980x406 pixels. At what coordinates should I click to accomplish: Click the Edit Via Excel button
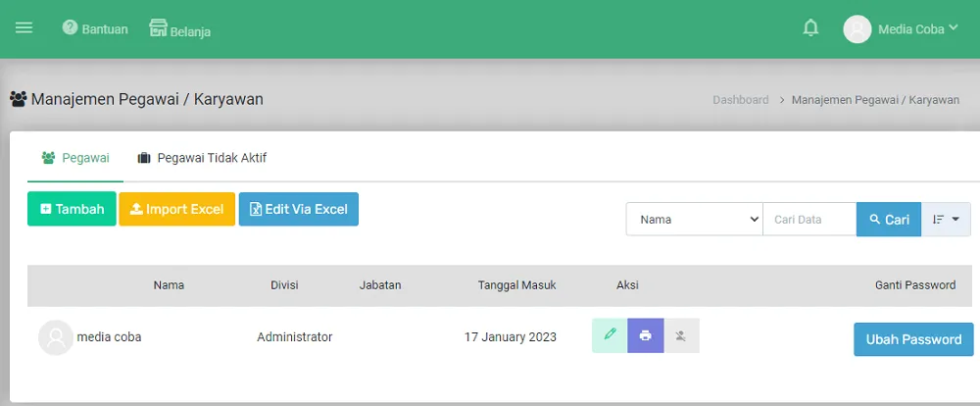point(299,209)
